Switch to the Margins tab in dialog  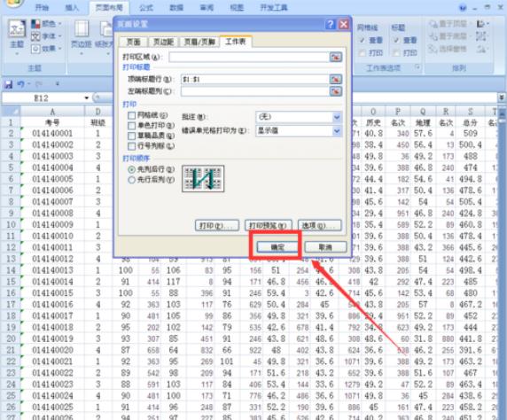(163, 42)
